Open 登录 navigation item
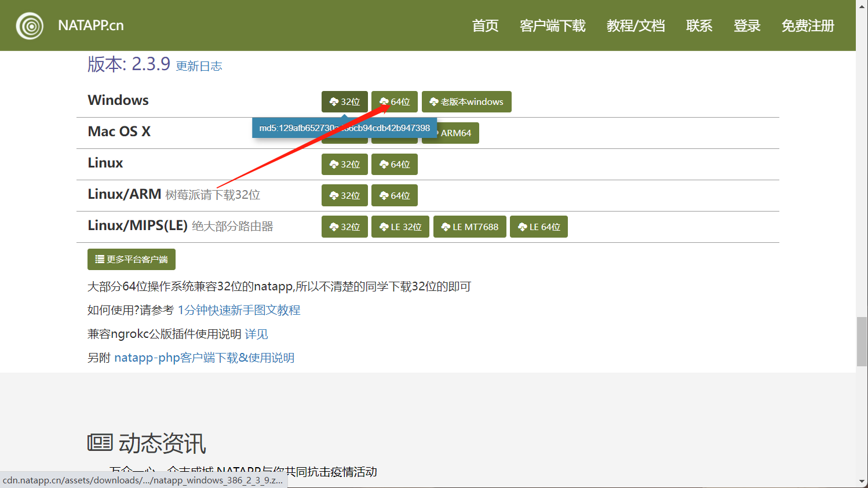Image resolution: width=868 pixels, height=488 pixels. click(x=746, y=26)
